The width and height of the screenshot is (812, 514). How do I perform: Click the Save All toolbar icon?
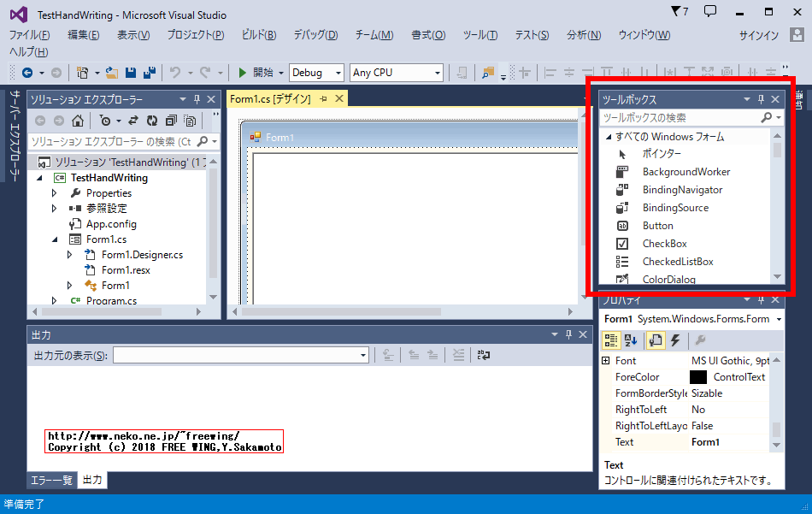pos(148,73)
